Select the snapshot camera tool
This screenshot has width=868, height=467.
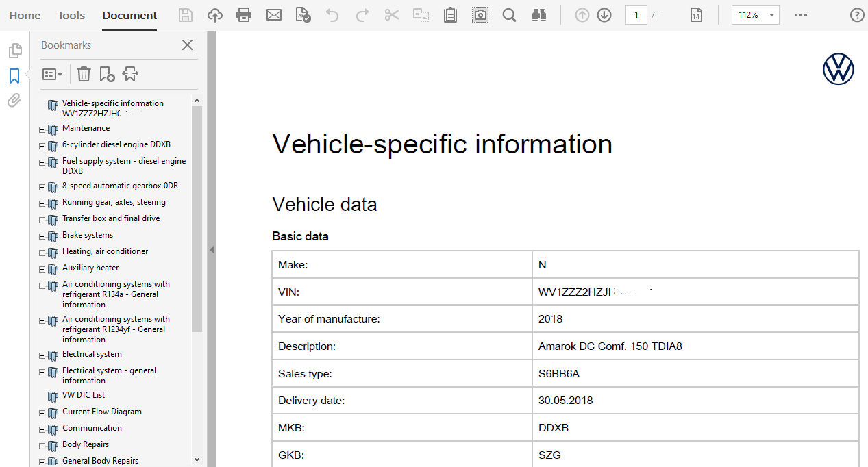pyautogui.click(x=480, y=15)
